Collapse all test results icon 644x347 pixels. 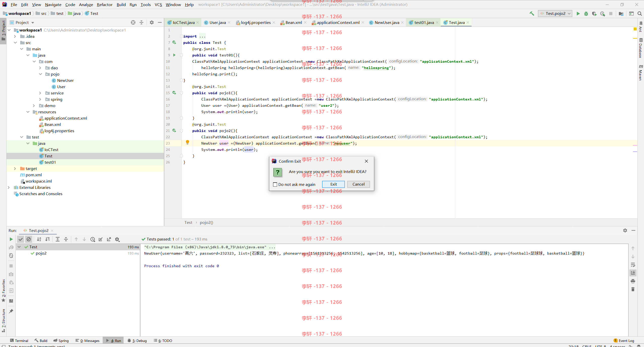point(66,239)
